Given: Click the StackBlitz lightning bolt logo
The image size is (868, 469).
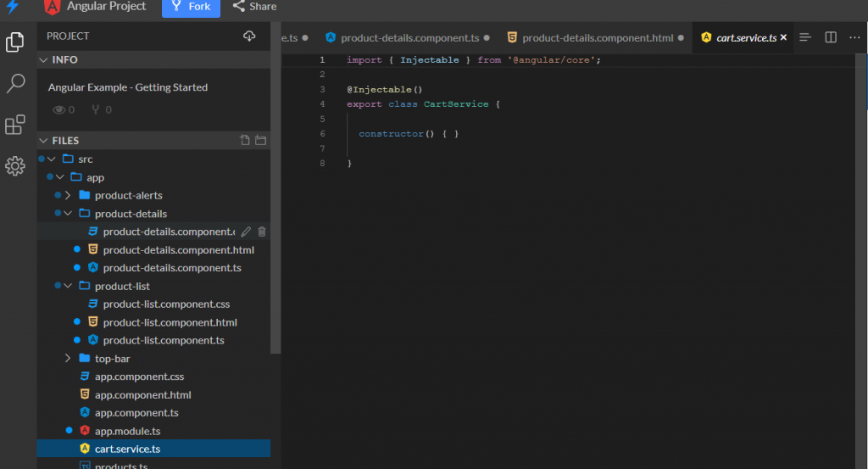Looking at the screenshot, I should (13, 7).
